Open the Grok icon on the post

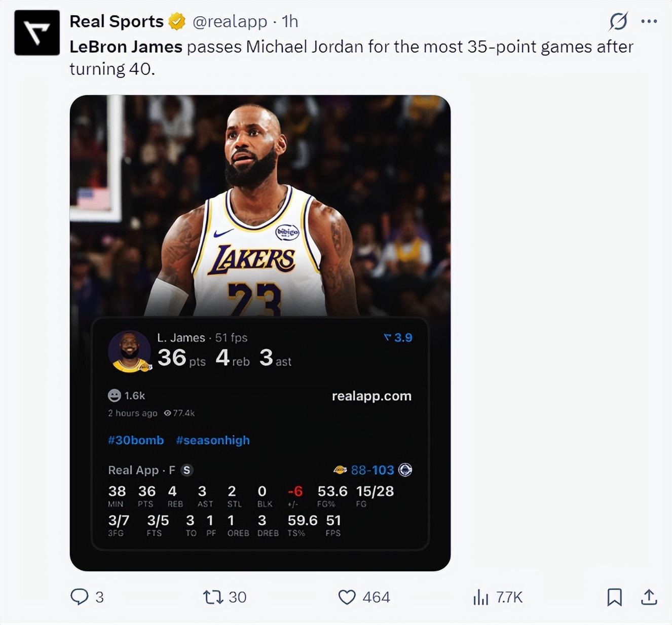(x=618, y=22)
